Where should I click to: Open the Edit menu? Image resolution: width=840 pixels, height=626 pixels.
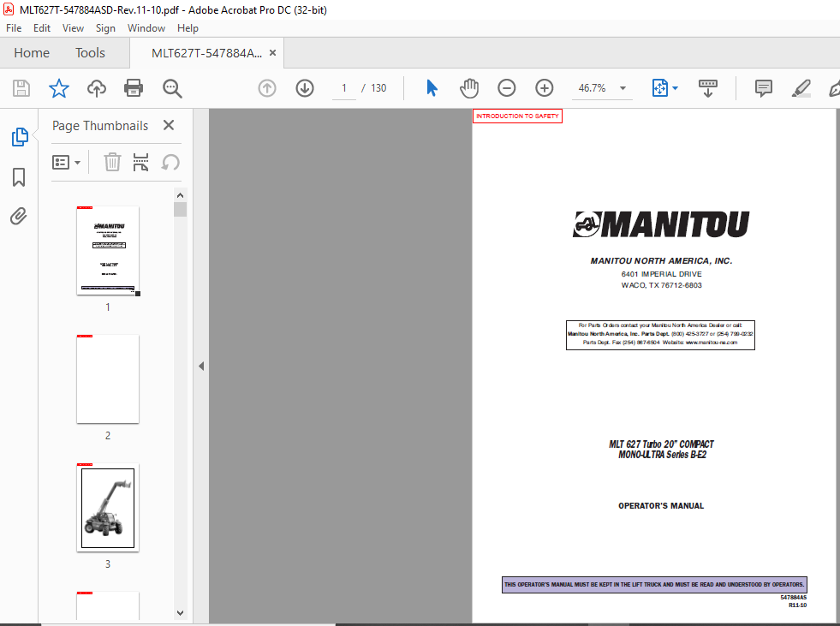point(42,28)
